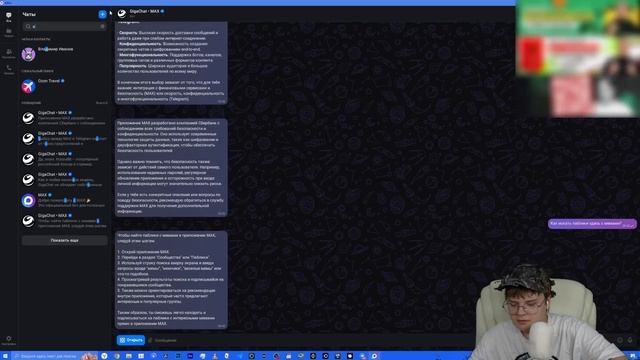Open the contacts section icon in the sidebar
This screenshot has height=360, width=640.
click(9, 53)
